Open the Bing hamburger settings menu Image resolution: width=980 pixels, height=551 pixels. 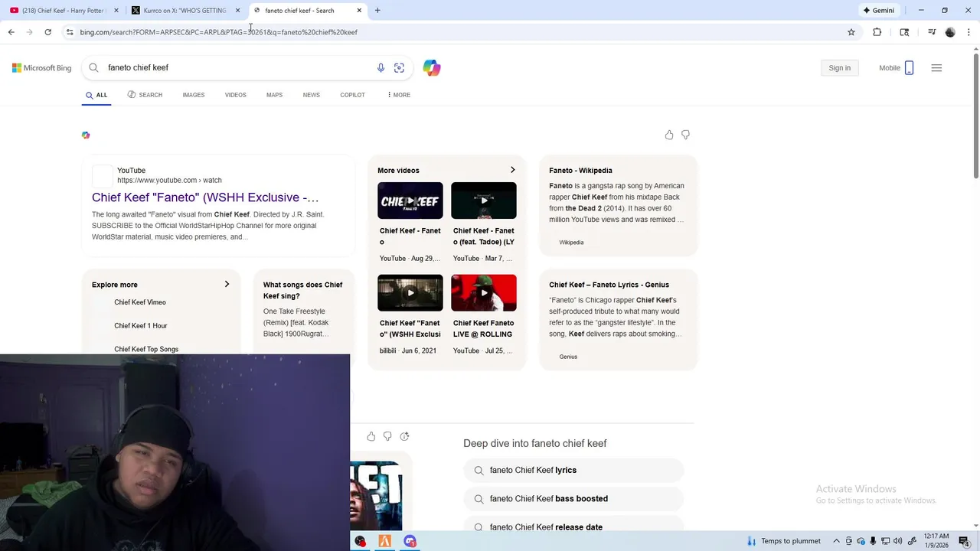click(x=936, y=68)
